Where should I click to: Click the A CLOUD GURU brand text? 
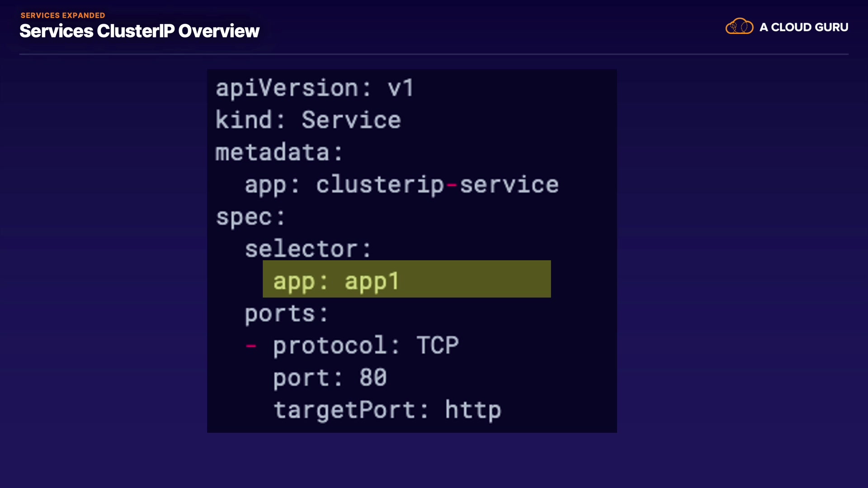[x=803, y=28]
